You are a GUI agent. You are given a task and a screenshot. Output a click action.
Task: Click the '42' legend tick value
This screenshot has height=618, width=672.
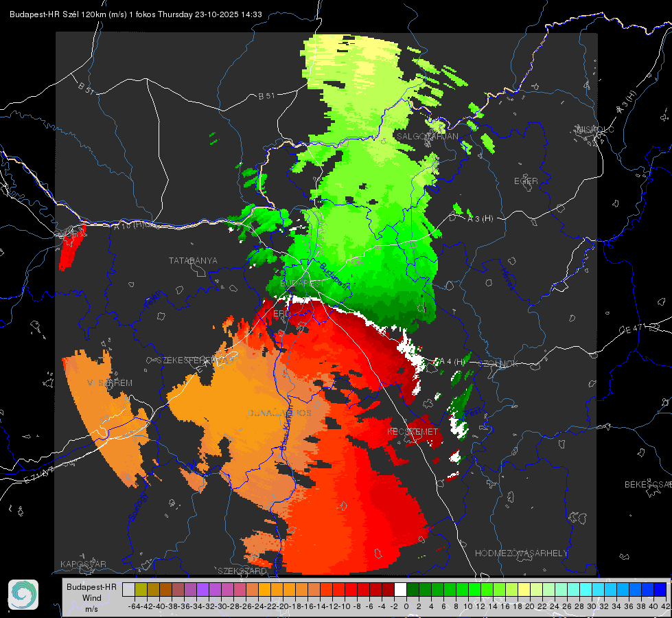[x=666, y=607]
